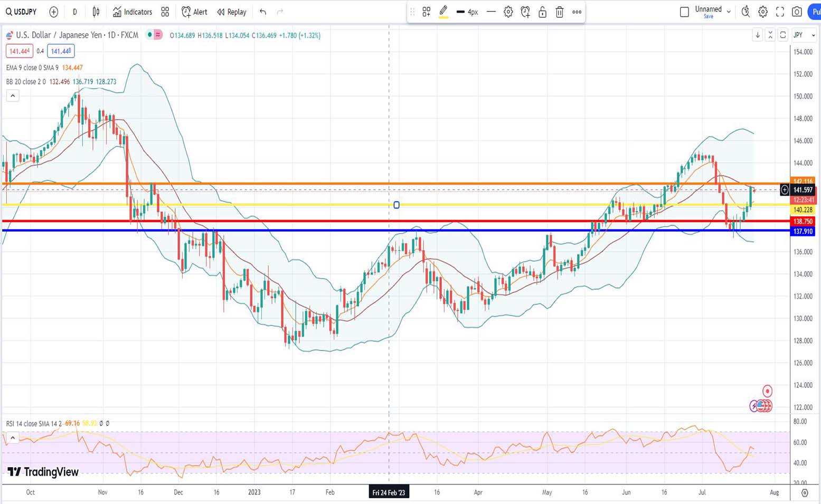This screenshot has width=821, height=504.
Task: Toggle the market status indicator pill
Action: (x=154, y=35)
